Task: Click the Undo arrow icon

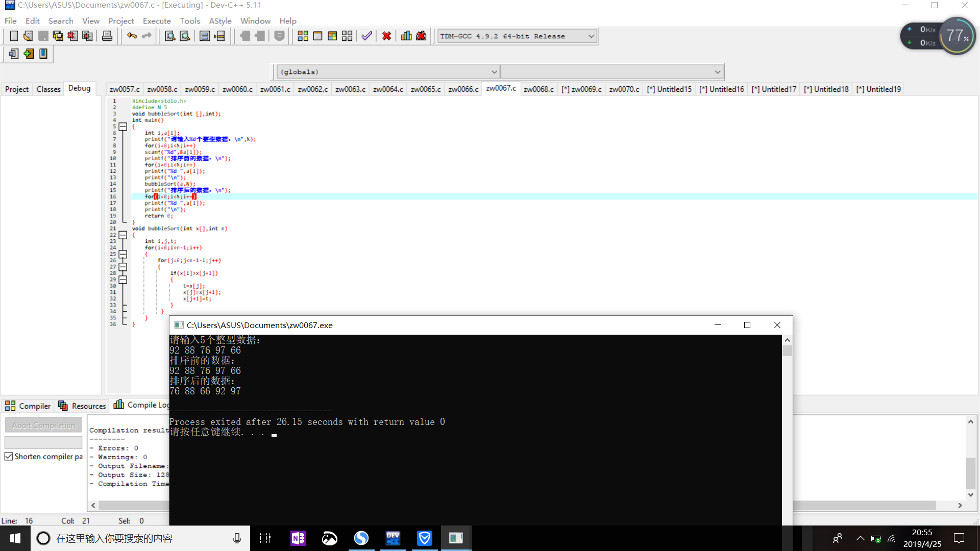Action: point(132,36)
